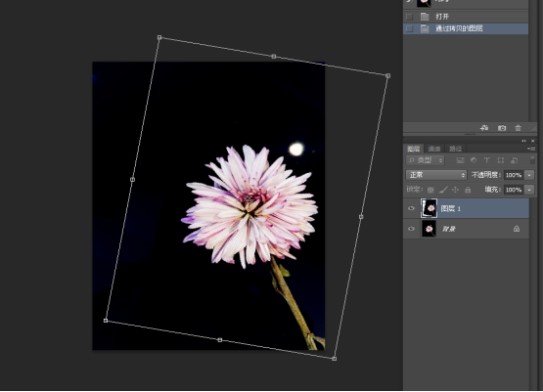Open the 类型 filter type dropdown
This screenshot has height=392, width=543.
[425, 160]
